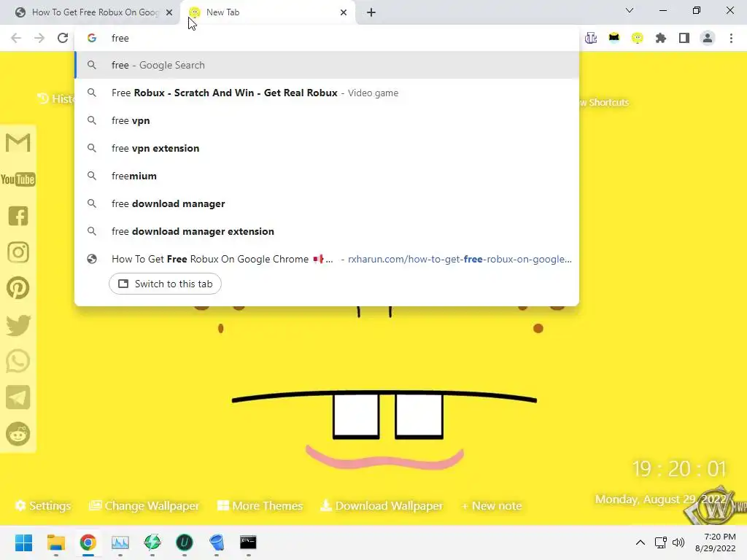747x560 pixels.
Task: Click the SpongeBob extension icon in toolbar
Action: [x=638, y=38]
